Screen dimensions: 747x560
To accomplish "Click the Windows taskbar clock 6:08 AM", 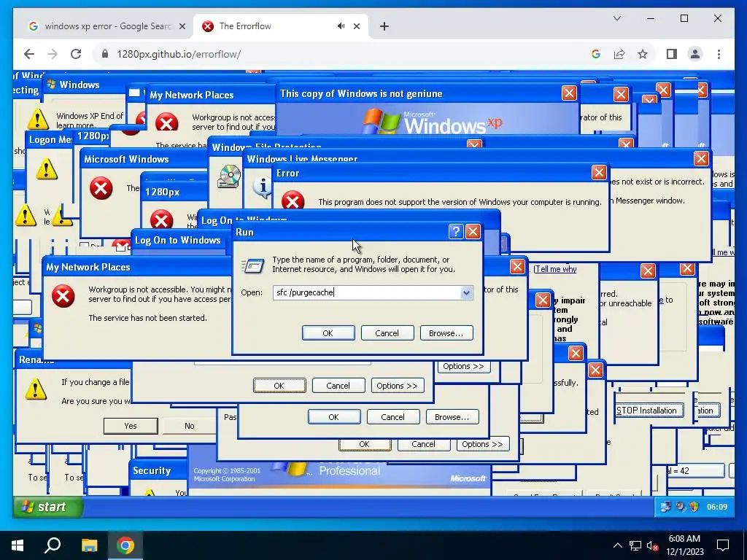I will (x=684, y=545).
